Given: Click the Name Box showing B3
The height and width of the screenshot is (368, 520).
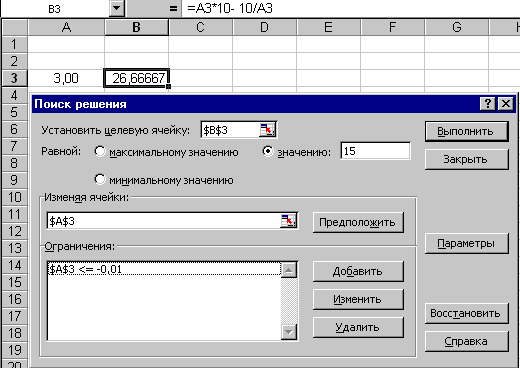Looking at the screenshot, I should click(x=55, y=8).
